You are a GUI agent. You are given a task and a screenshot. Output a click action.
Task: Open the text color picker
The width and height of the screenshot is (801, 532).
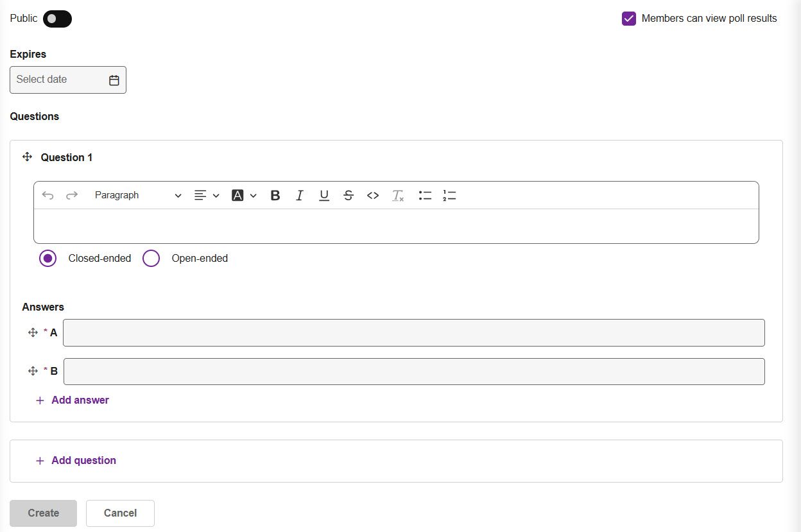[x=244, y=196]
